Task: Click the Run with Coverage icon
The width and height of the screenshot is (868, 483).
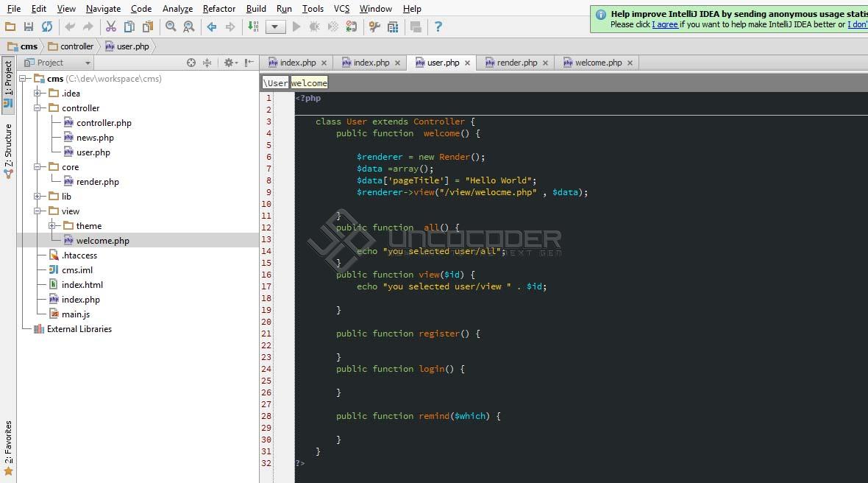Action: coord(332,27)
